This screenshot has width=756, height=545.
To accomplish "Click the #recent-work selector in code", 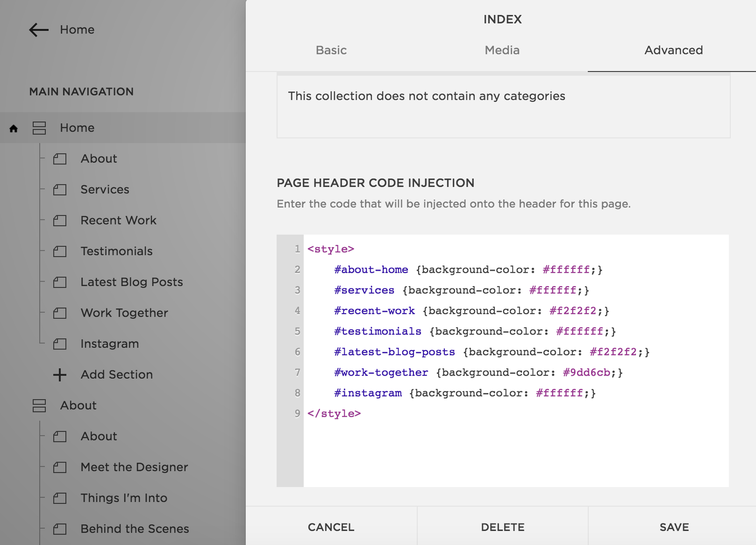I will 375,311.
